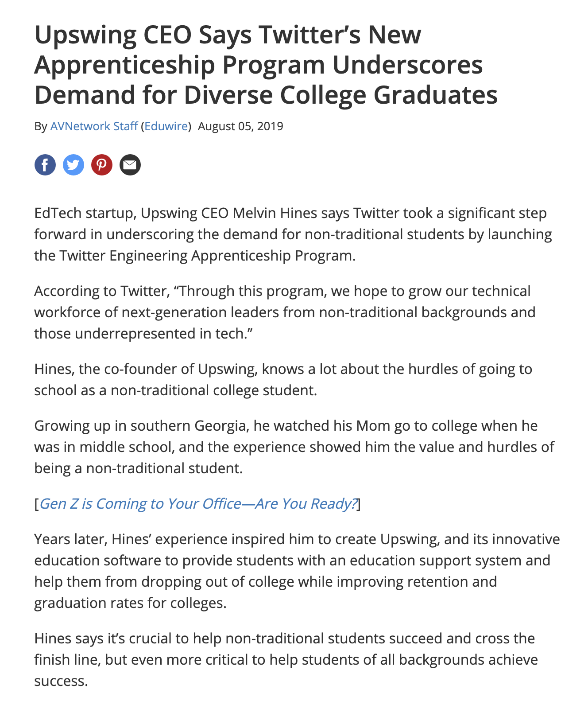The image size is (588, 701).
Task: Click the phrase 'those underrepresented in tech'
Action: pos(139,334)
